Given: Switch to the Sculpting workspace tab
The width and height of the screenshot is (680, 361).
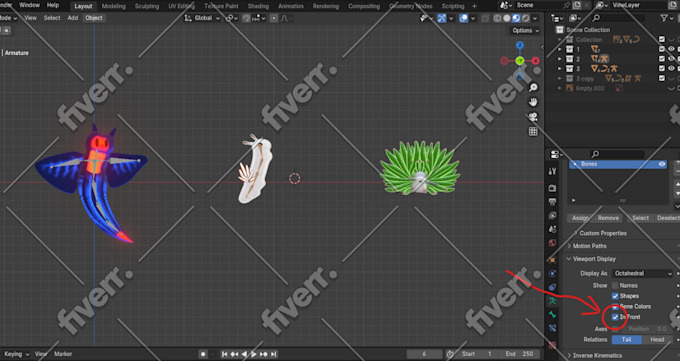Looking at the screenshot, I should (147, 6).
